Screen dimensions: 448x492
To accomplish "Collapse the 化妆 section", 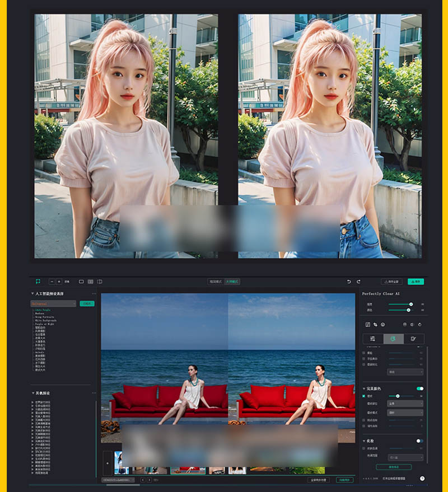I will click(364, 441).
